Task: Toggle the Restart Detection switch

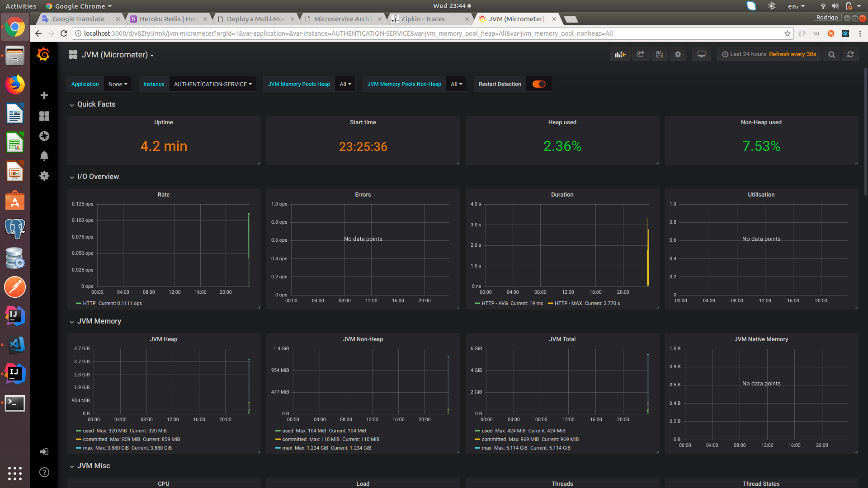Action: coord(538,84)
